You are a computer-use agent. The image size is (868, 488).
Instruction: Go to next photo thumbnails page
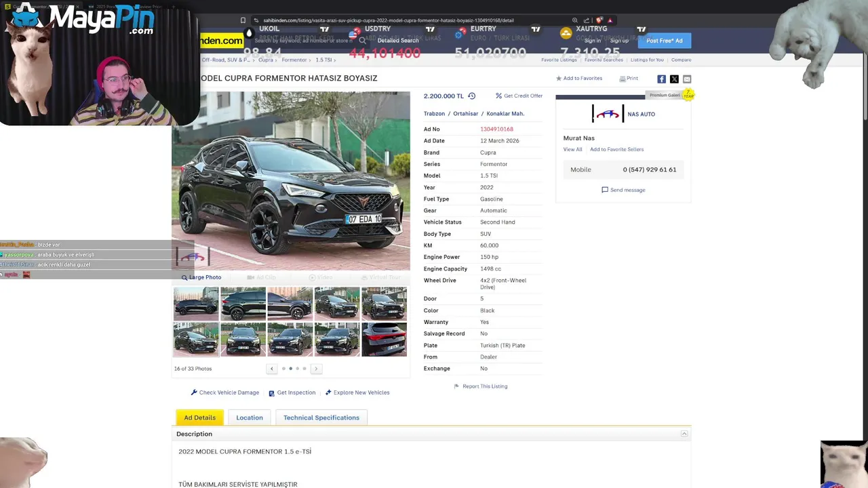point(316,369)
